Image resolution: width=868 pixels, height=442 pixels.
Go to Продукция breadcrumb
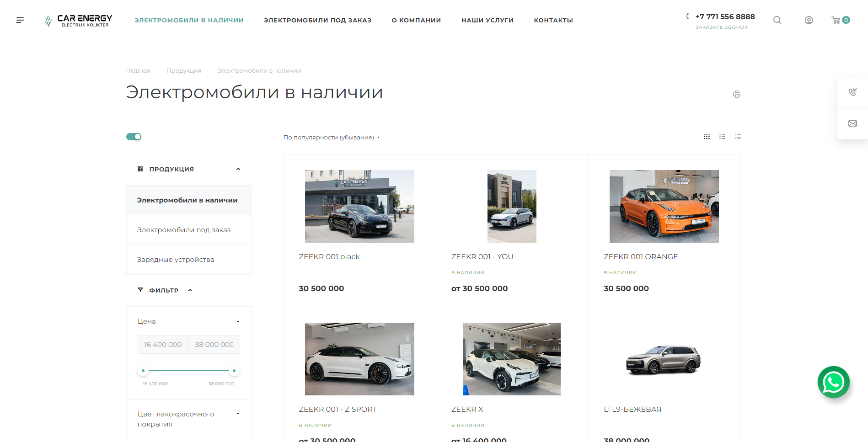(184, 70)
